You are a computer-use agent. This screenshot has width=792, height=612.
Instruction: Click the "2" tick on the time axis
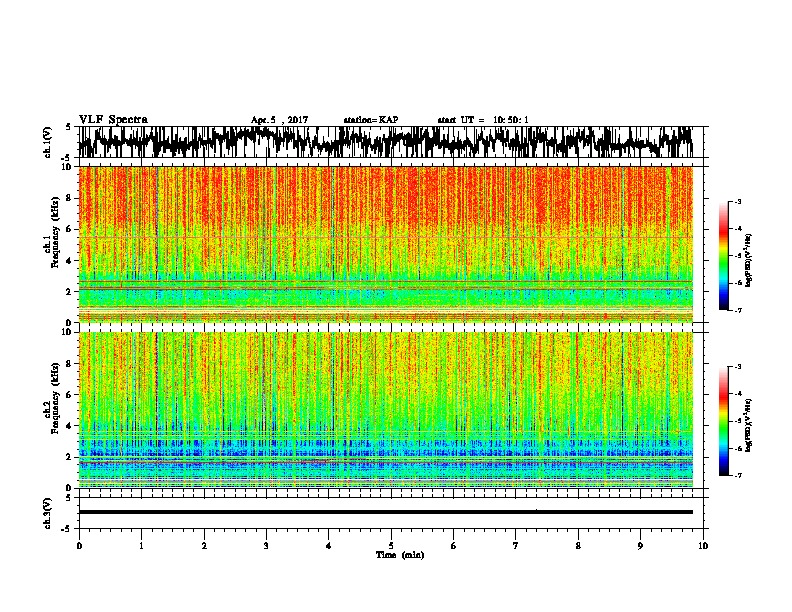click(x=204, y=546)
